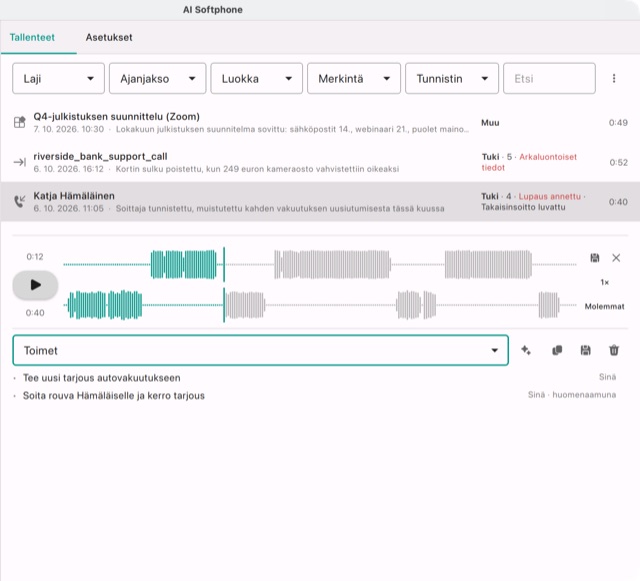Open the Toimet dropdown
The width and height of the screenshot is (640, 581).
click(260, 350)
